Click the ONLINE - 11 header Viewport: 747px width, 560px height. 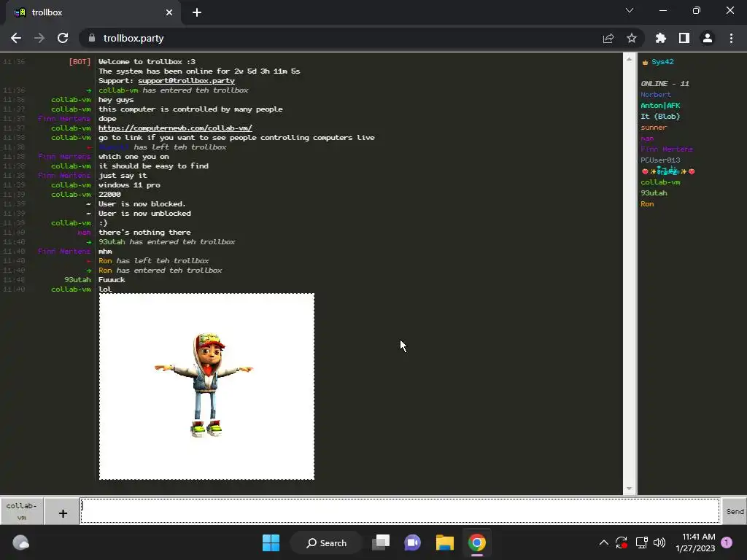coord(665,83)
